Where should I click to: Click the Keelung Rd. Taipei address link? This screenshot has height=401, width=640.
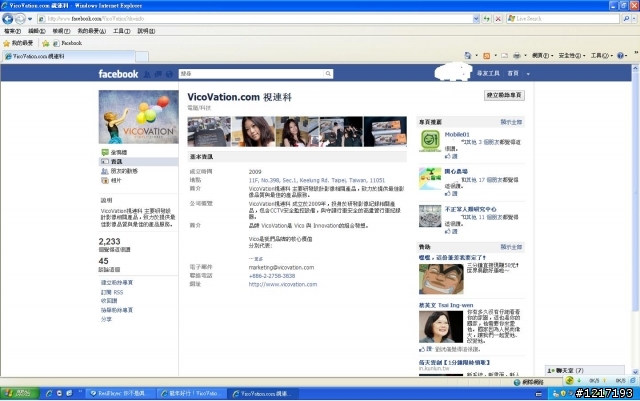[317, 180]
